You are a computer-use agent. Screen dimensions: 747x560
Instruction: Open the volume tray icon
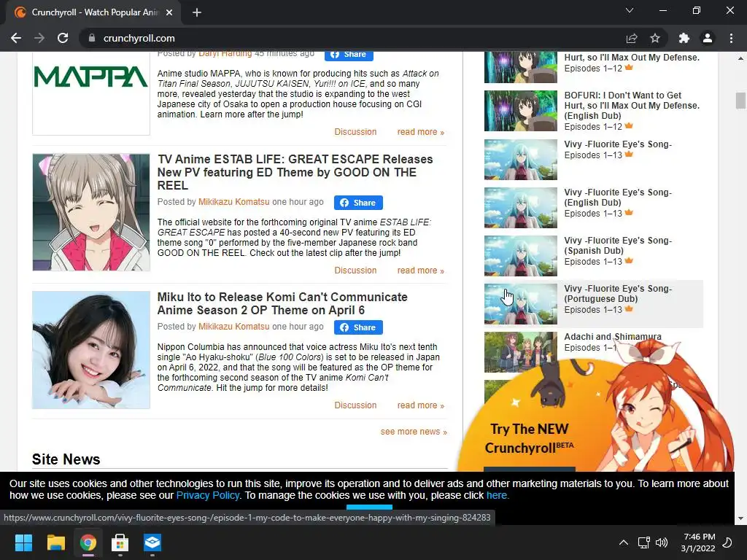tap(661, 542)
